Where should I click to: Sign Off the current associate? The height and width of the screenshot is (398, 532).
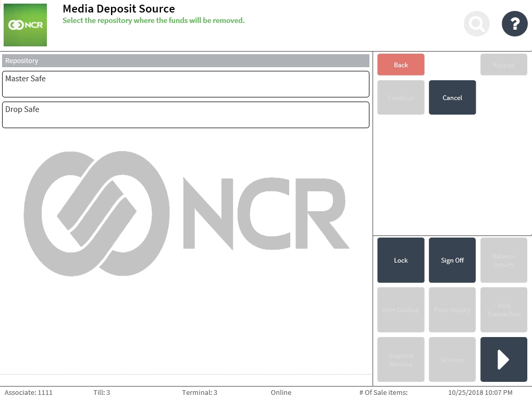pos(452,260)
